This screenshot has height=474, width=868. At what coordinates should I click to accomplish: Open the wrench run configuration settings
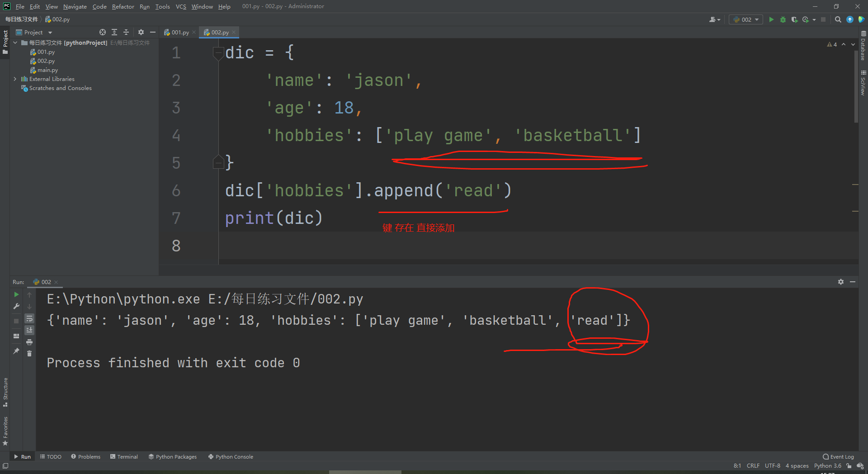coord(16,306)
